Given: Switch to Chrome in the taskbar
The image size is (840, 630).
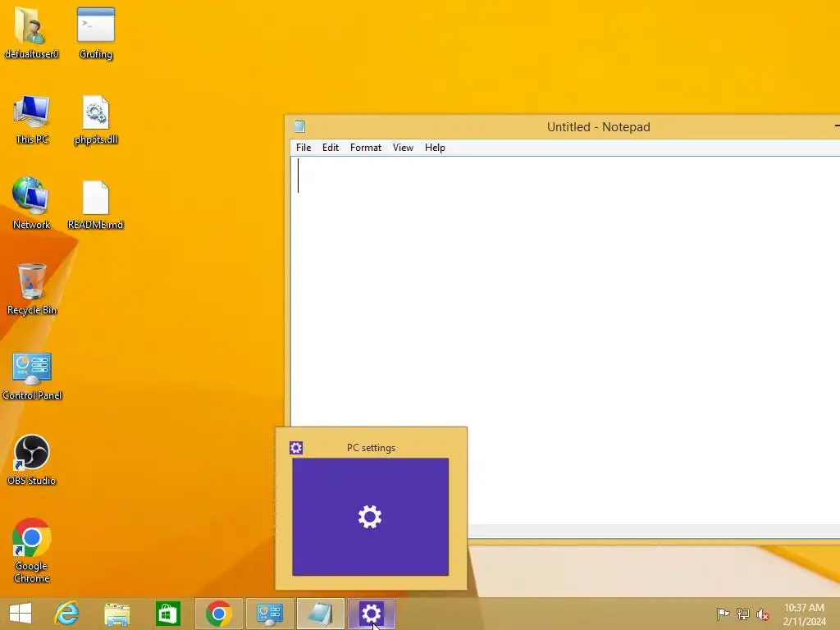Looking at the screenshot, I should click(x=218, y=614).
